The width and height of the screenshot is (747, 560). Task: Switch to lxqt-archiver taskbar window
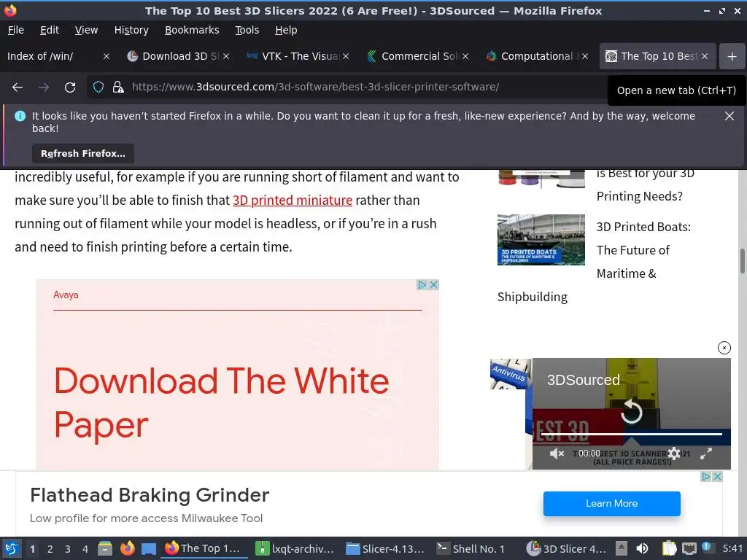294,548
